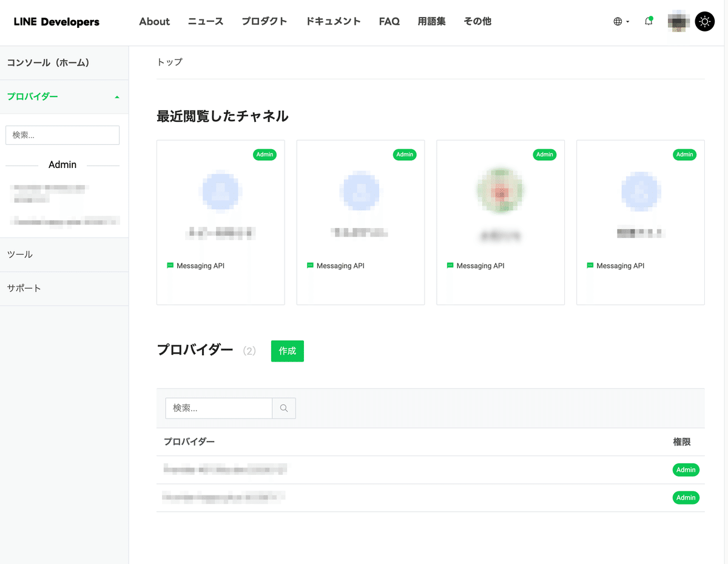Toggle dark mode with the sun icon

704,21
